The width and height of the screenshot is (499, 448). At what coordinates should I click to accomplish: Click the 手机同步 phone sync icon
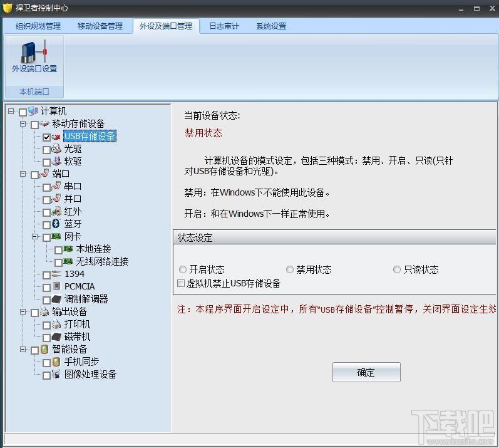click(56, 362)
